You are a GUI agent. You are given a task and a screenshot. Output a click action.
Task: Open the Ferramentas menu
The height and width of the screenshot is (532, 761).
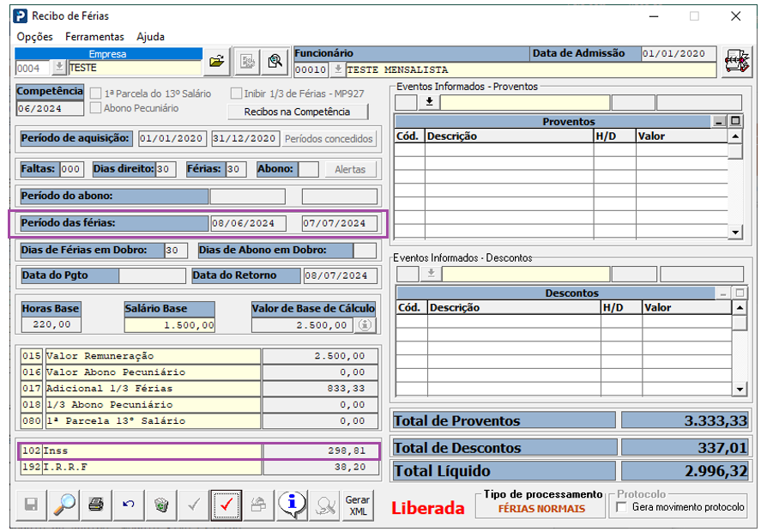click(94, 37)
